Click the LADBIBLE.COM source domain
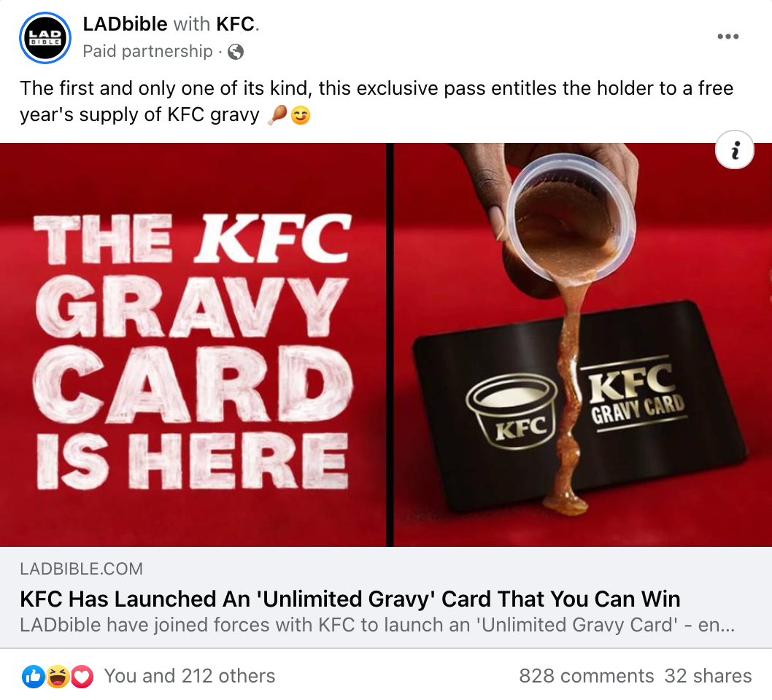This screenshot has height=700, width=772. [81, 569]
